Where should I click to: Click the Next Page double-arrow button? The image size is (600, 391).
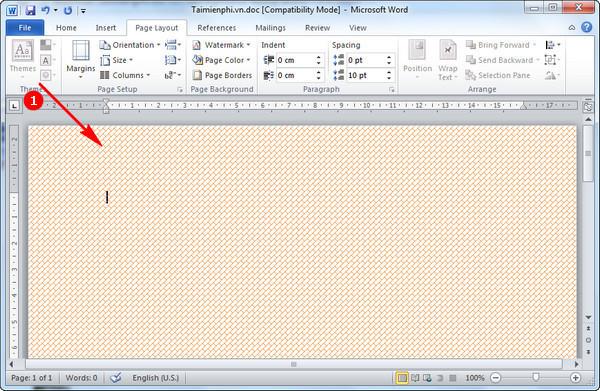pyautogui.click(x=588, y=352)
